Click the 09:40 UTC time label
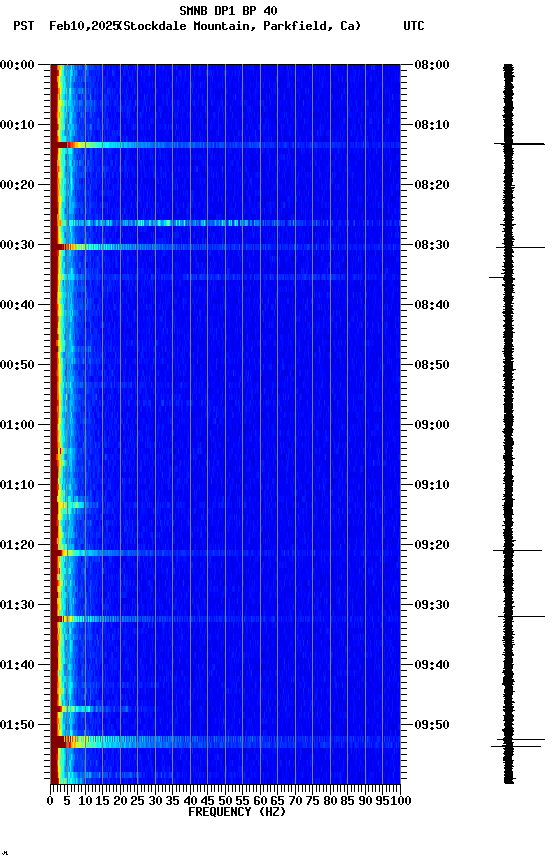 coord(432,665)
